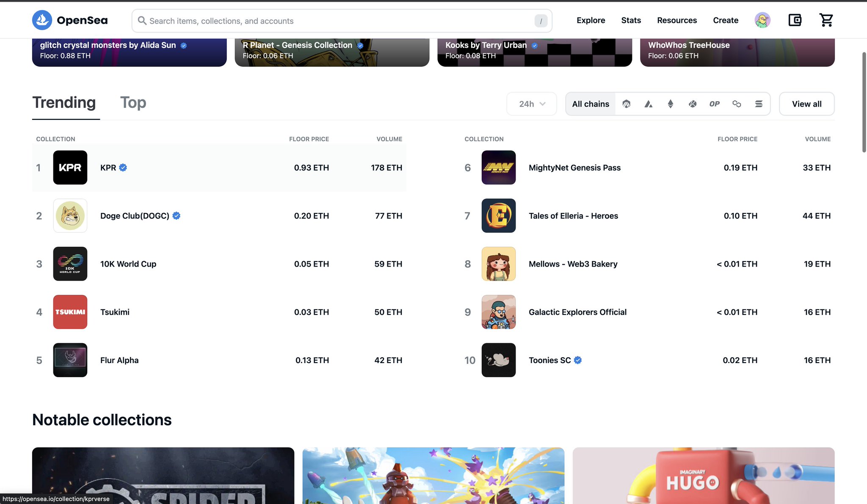Expand the 24h time range dropdown
Viewport: 867px width, 504px height.
coord(532,104)
